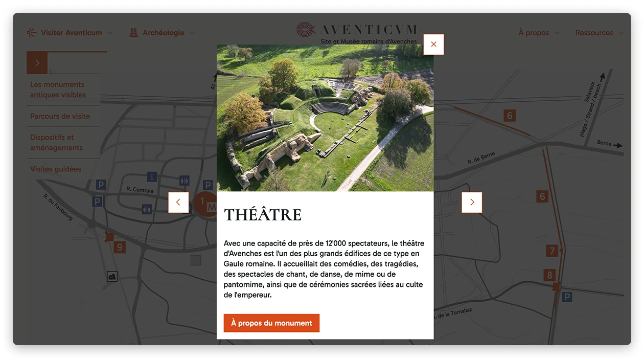Click the AVENTICVM logo
This screenshot has height=358, width=644.
(x=357, y=30)
